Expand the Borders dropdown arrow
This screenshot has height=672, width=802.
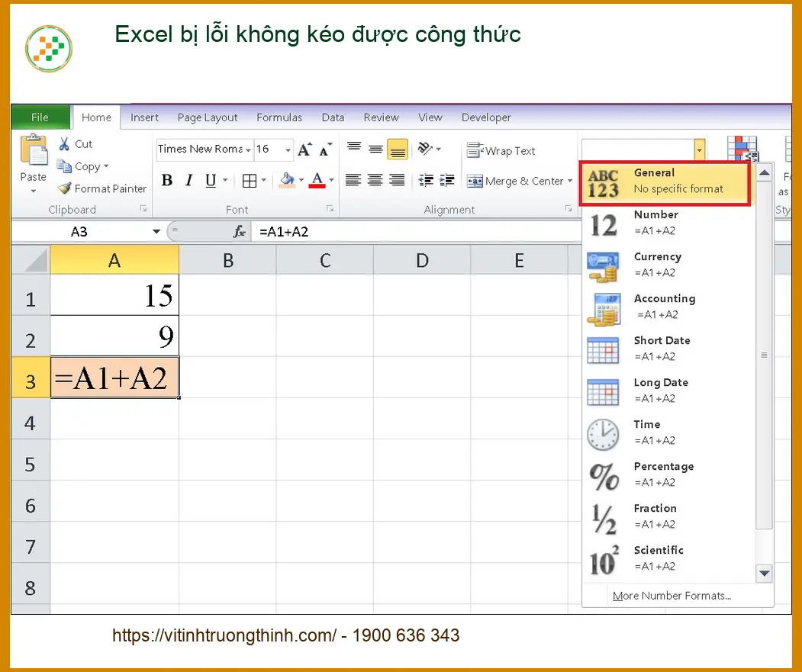(x=263, y=180)
